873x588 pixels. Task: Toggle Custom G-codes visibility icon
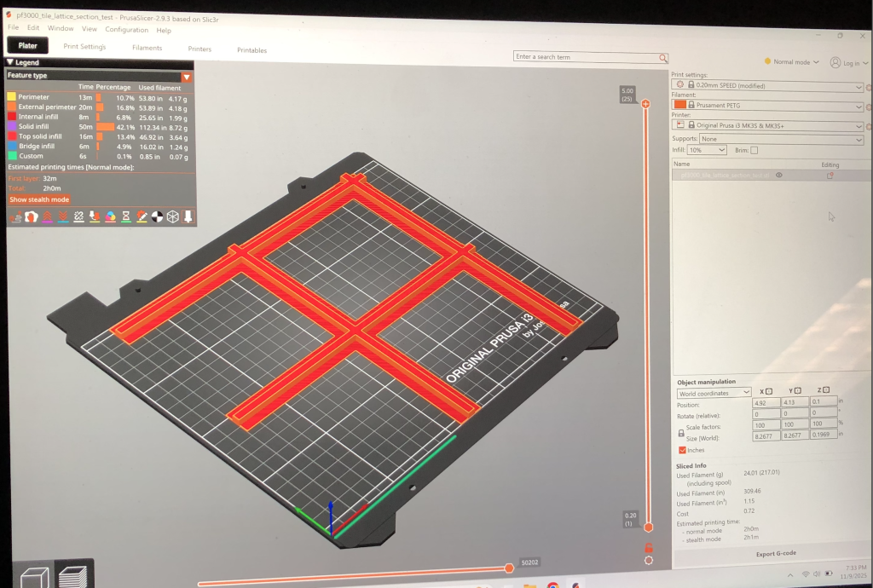(x=142, y=217)
